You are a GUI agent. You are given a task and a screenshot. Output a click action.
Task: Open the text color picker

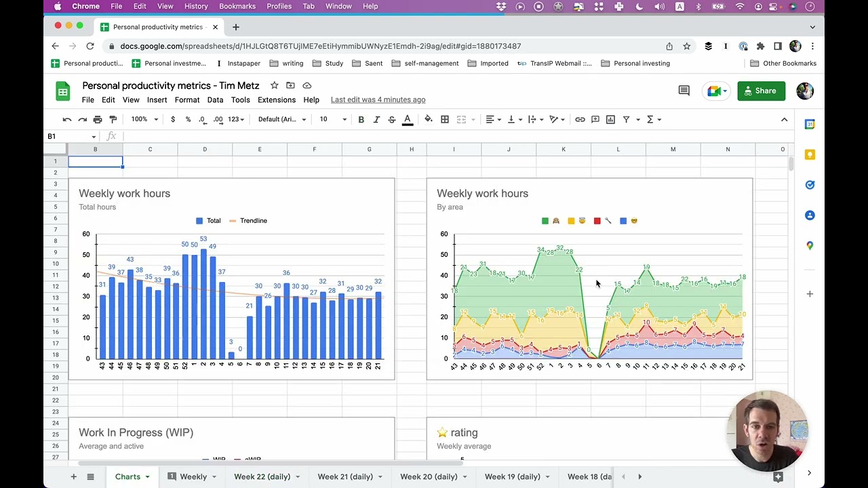[x=408, y=119]
